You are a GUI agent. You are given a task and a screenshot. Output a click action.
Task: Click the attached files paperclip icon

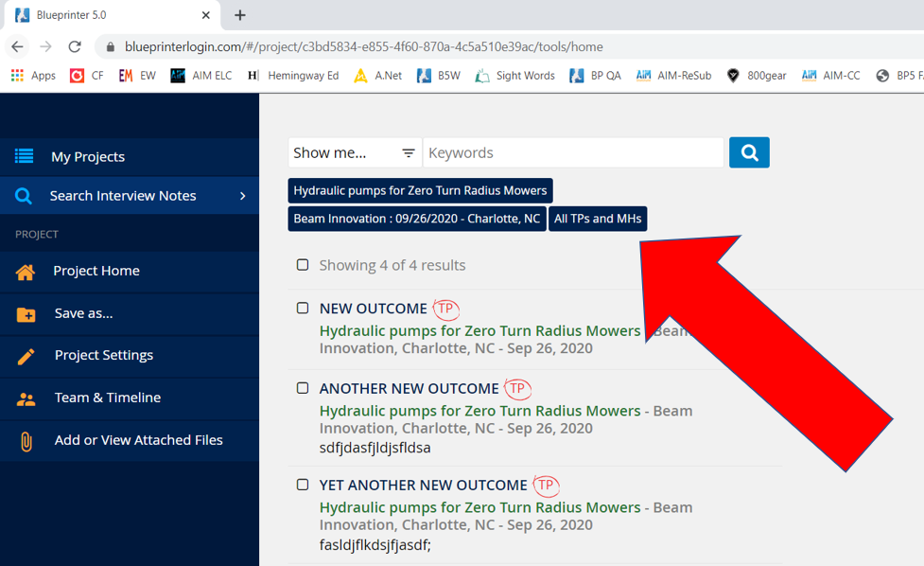26,441
